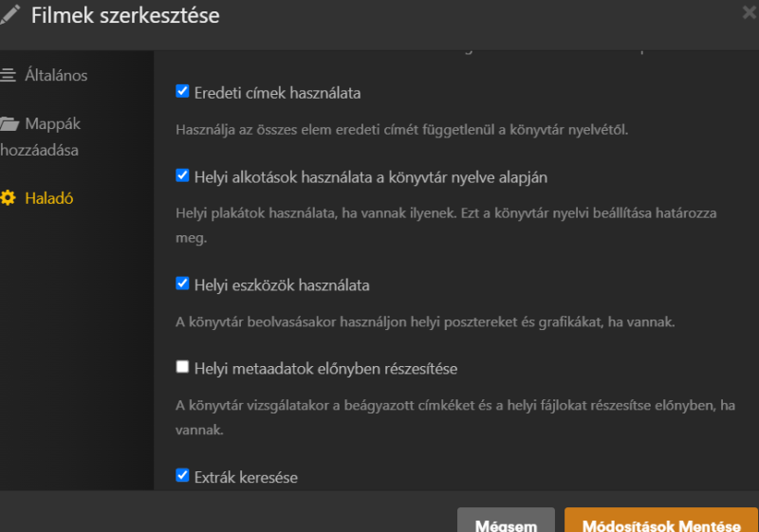Disable Helyi alkotások használata checkbox
This screenshot has height=532, width=759.
[x=182, y=175]
